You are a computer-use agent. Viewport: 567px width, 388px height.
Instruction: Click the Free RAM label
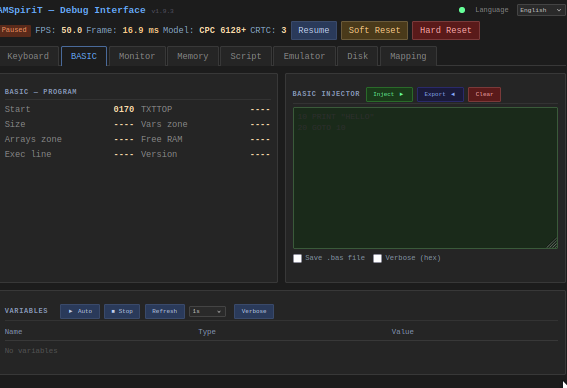point(162,139)
